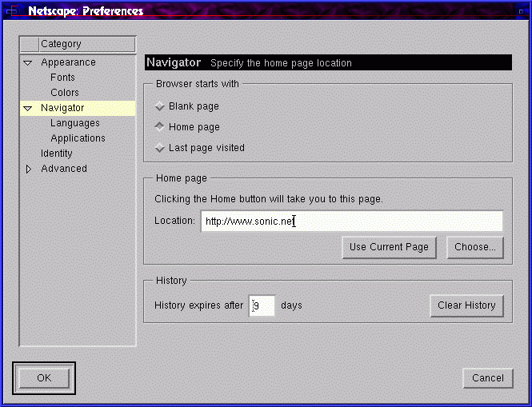Select Appearance in the category tree
Viewport: 532px width, 407px height.
coord(68,62)
